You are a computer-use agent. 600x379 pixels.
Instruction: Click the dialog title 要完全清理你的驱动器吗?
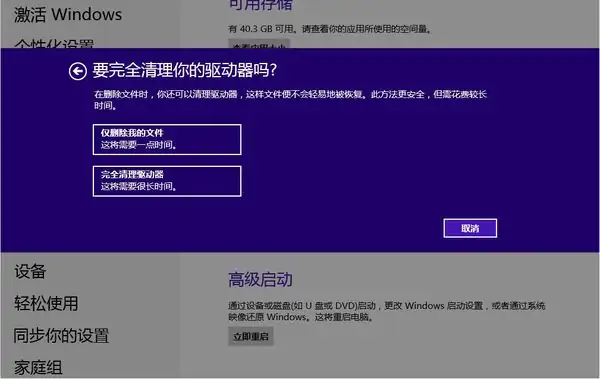click(x=184, y=70)
